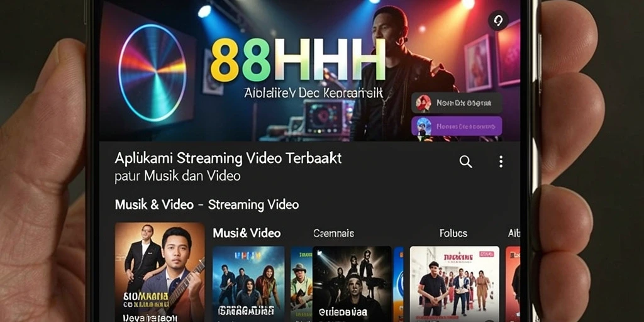The height and width of the screenshot is (322, 644).
Task: Select the Musi& Video tab
Action: coord(247,233)
